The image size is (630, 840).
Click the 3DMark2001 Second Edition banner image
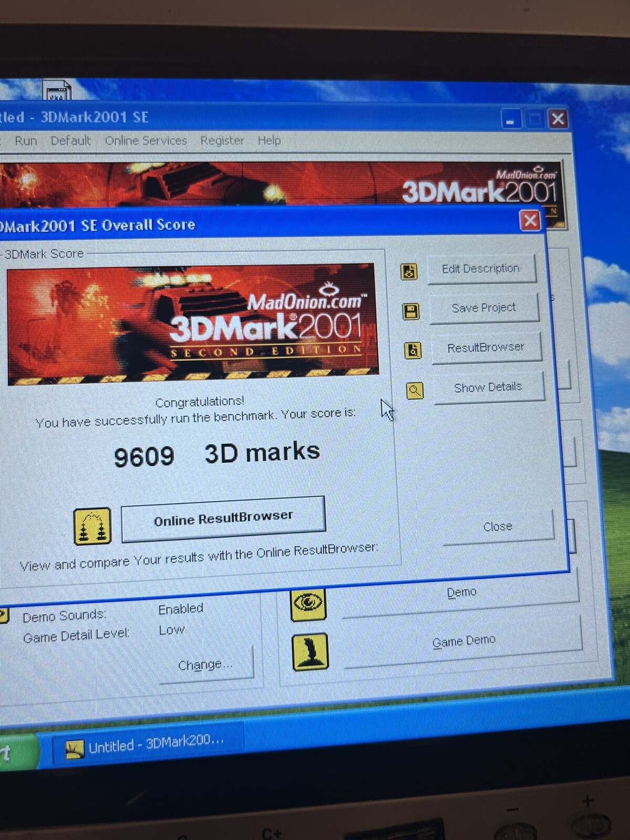click(x=193, y=324)
